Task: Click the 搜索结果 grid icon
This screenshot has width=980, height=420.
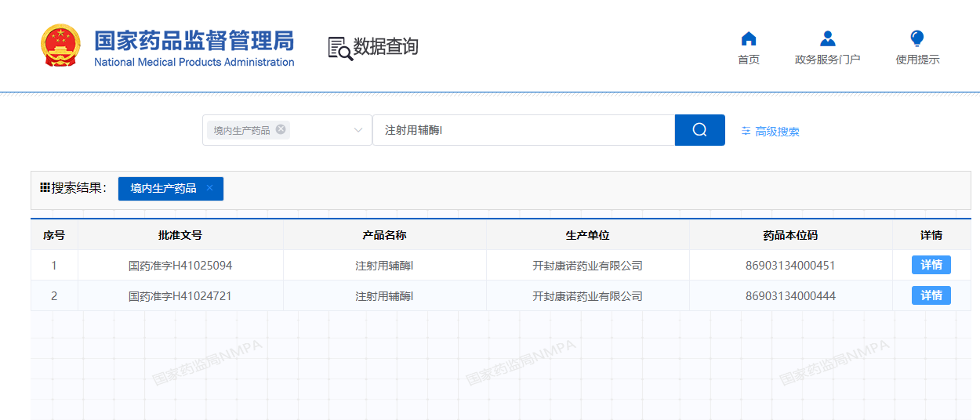Action: pyautogui.click(x=45, y=188)
